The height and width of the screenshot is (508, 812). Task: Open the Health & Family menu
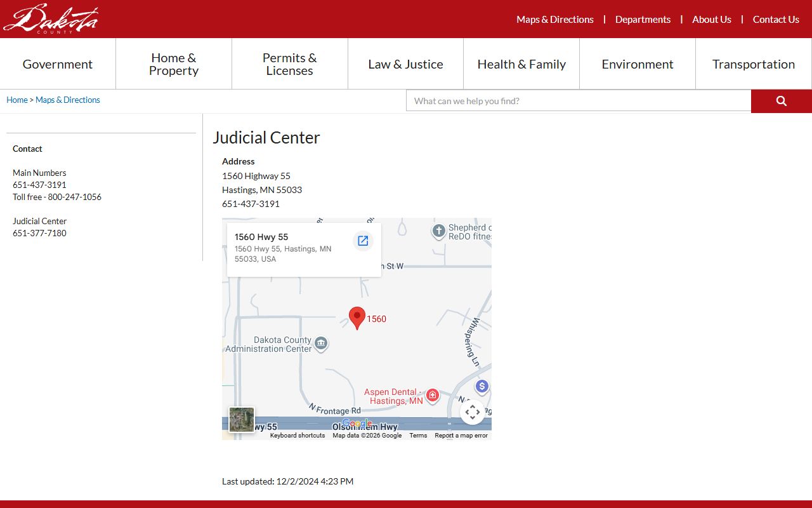point(521,64)
